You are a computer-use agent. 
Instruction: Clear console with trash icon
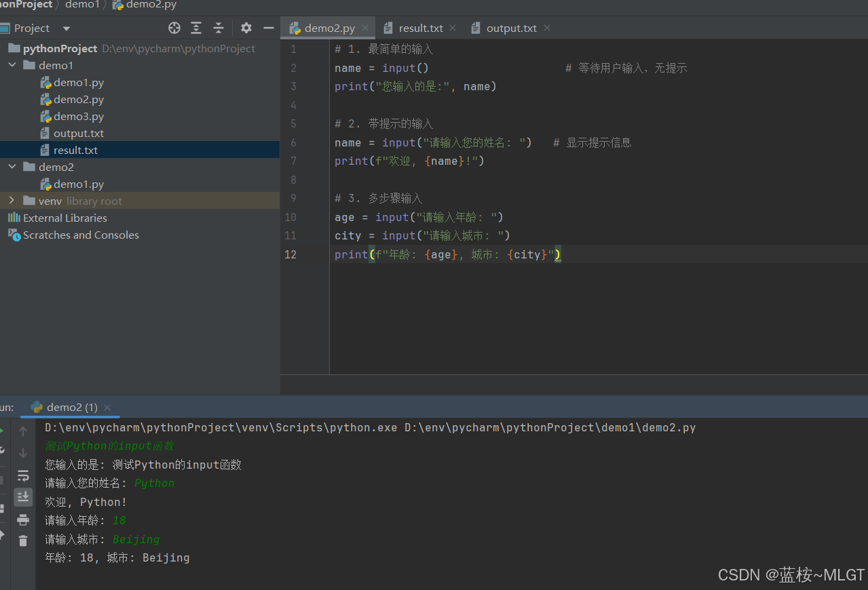click(23, 540)
